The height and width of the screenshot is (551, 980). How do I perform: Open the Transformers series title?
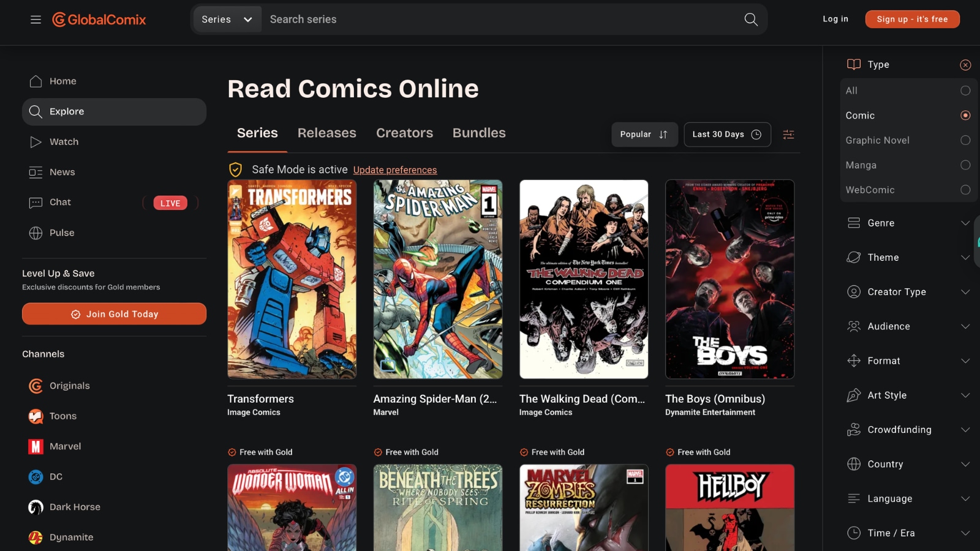[260, 399]
